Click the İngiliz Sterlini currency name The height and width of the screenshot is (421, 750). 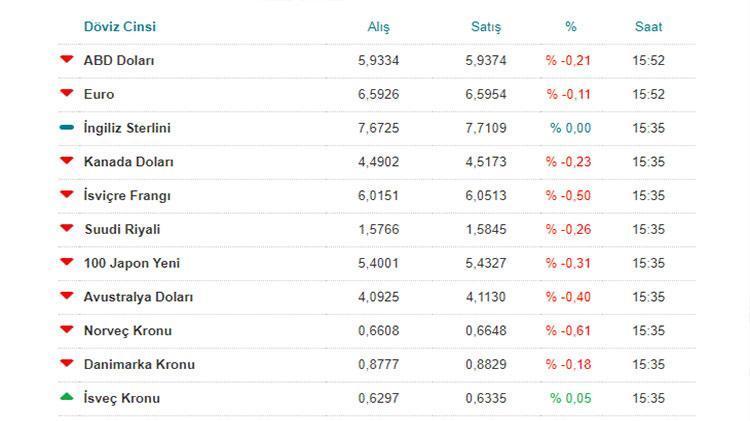pyautogui.click(x=127, y=128)
